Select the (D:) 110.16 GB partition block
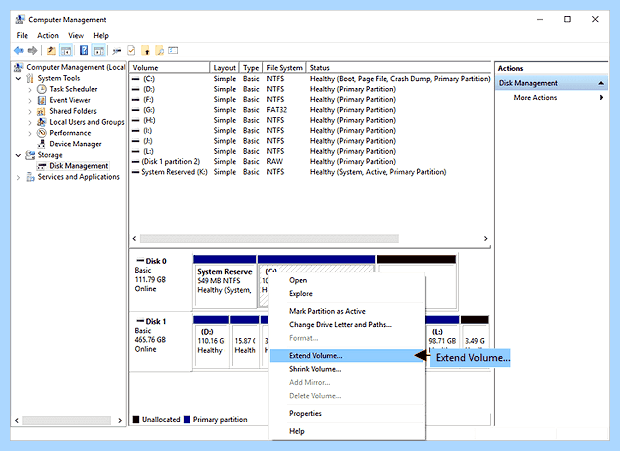Screen dimensions: 620x451 tap(211, 342)
